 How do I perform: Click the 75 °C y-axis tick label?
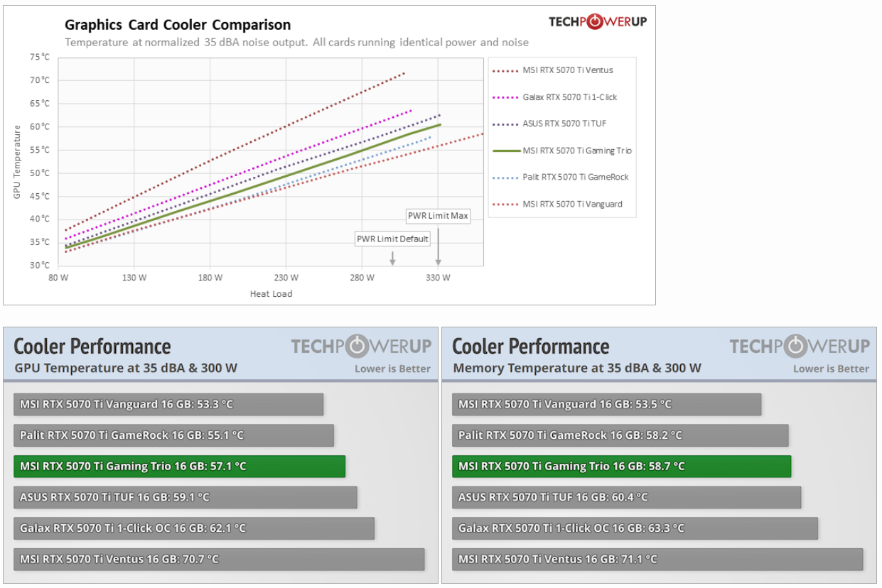pyautogui.click(x=40, y=57)
